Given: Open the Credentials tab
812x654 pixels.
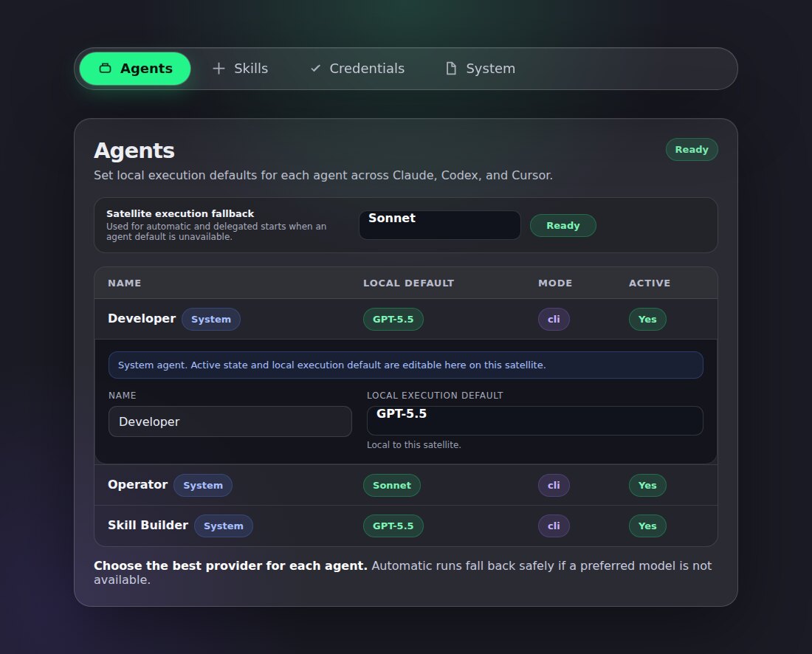Looking at the screenshot, I should click(357, 69).
